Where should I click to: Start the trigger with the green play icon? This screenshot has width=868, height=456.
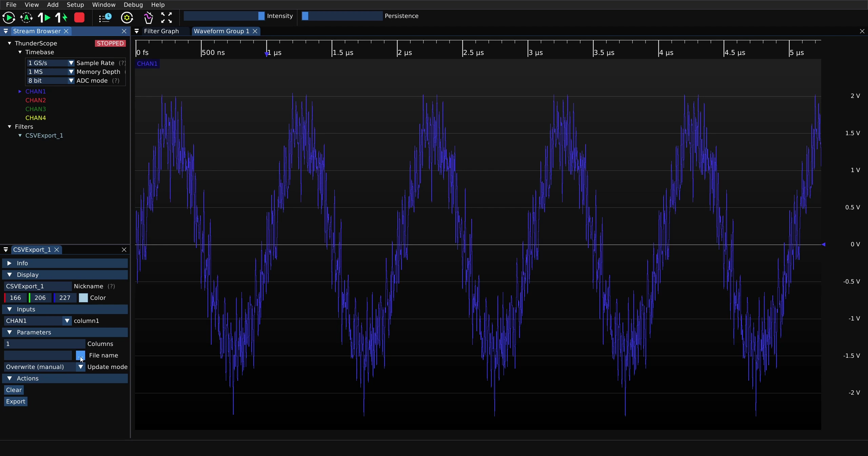(9, 18)
